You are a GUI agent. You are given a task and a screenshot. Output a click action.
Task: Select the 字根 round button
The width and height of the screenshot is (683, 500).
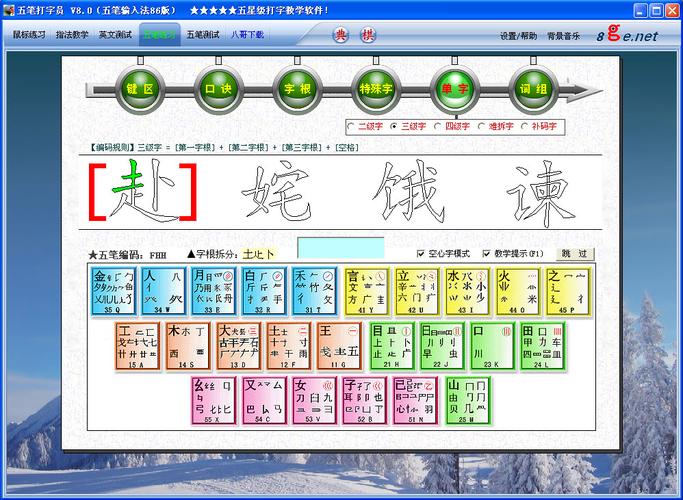pos(297,89)
